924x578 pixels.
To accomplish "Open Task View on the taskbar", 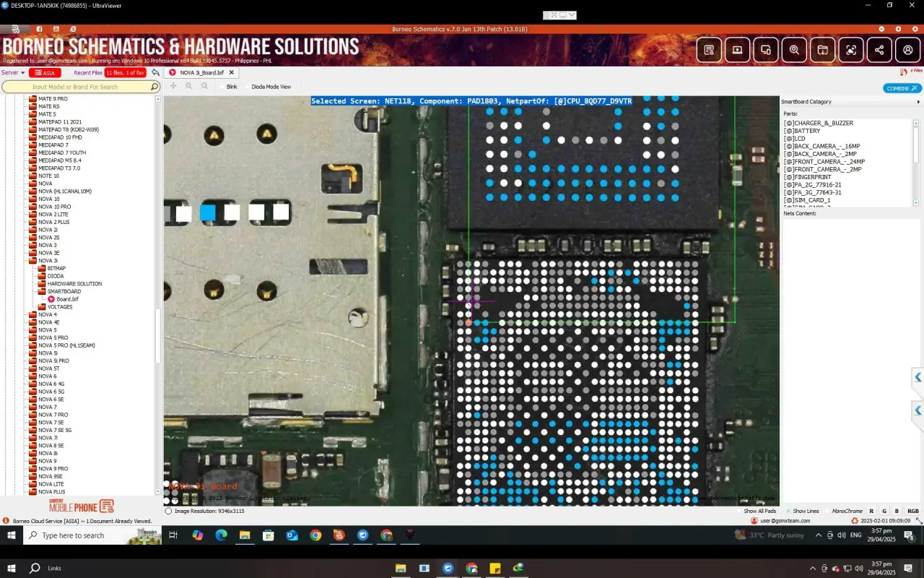I will (173, 535).
